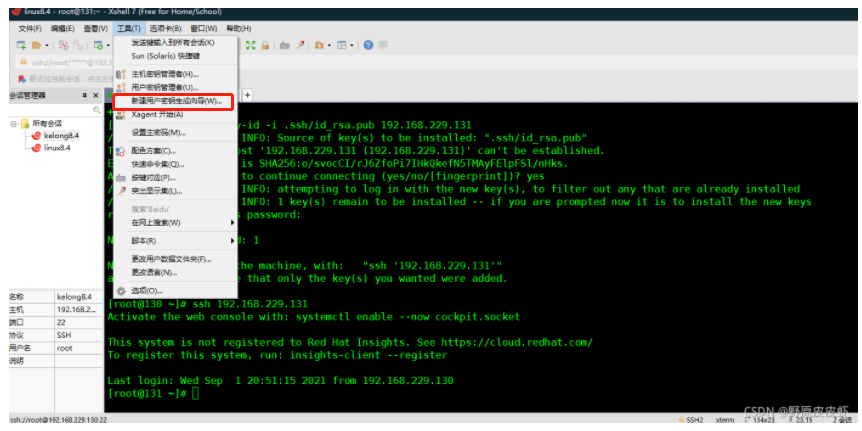The height and width of the screenshot is (431, 862).
Task: Click the 协议 value SSH cell
Action: [78, 335]
